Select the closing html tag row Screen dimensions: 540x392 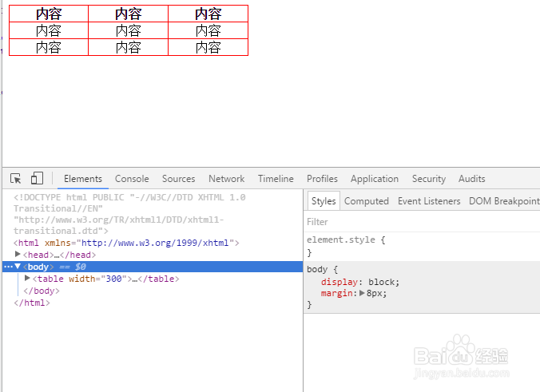tap(32, 303)
